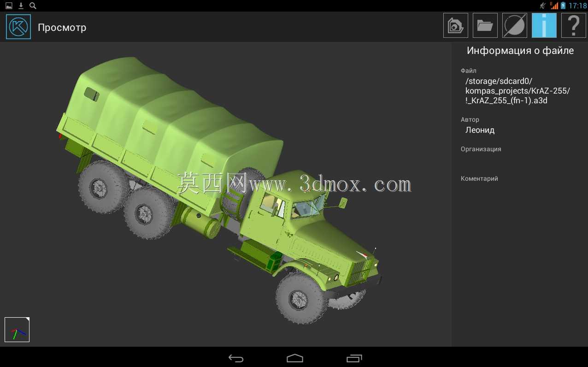Open the help question mark icon
588x367 pixels.
click(574, 25)
